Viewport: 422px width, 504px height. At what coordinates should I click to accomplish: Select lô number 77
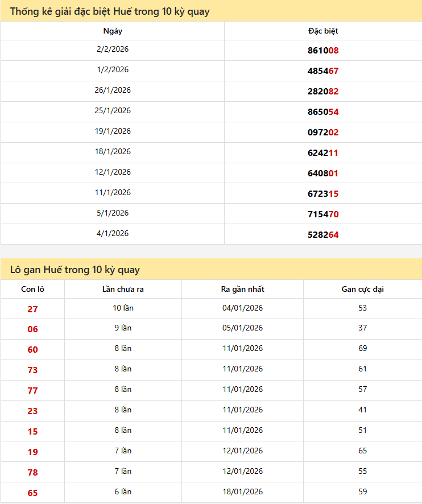(32, 391)
